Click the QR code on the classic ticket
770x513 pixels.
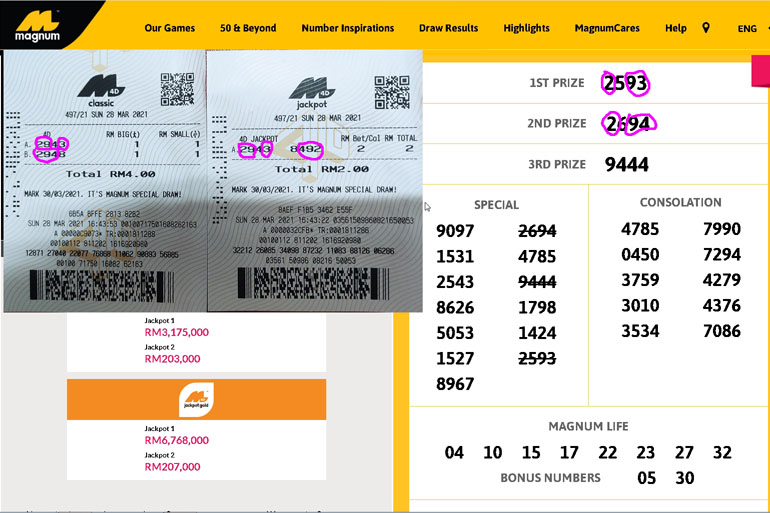(x=177, y=89)
